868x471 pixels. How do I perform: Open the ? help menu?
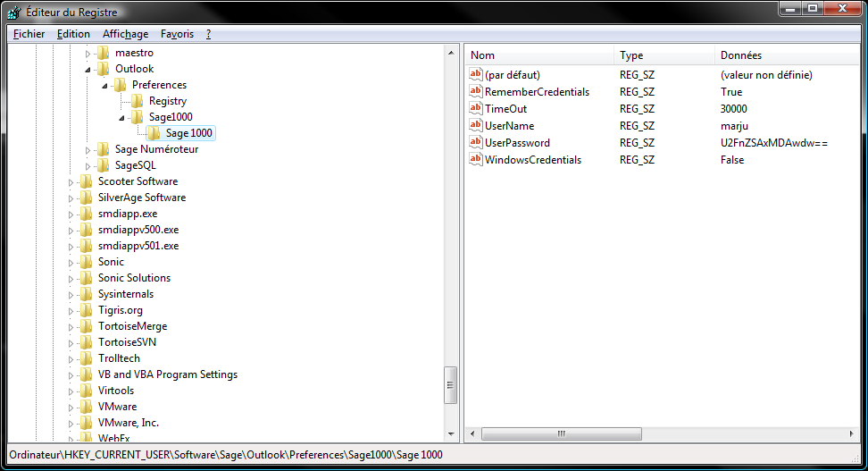[208, 34]
